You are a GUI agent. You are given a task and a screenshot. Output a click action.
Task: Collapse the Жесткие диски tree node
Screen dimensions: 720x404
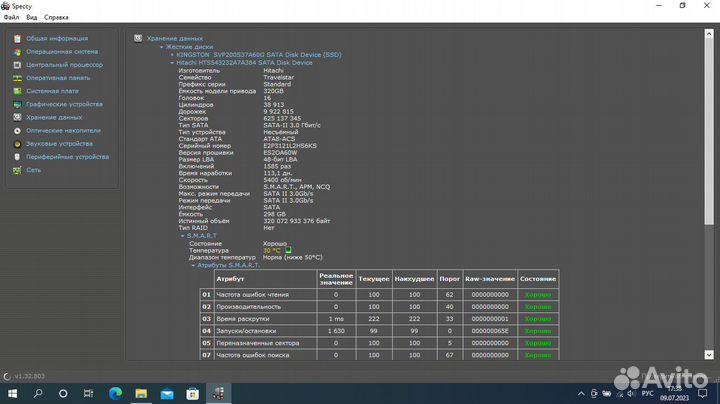click(x=161, y=47)
